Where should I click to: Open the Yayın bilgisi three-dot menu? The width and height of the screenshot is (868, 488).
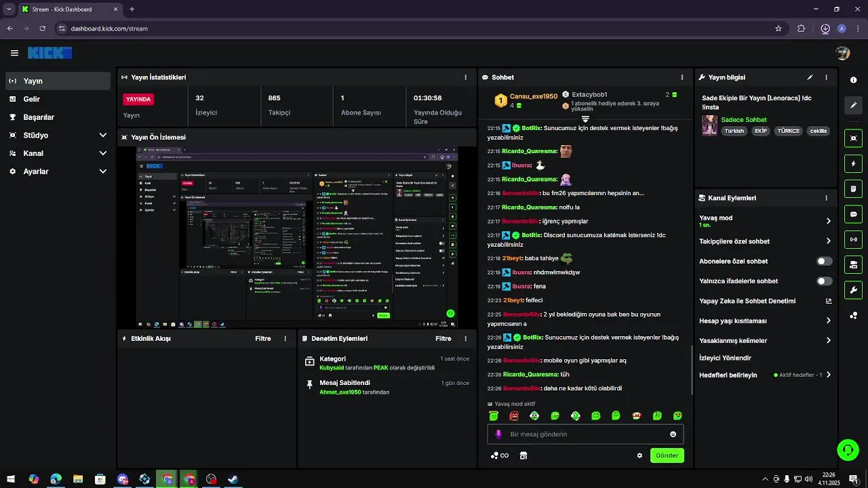[826, 77]
